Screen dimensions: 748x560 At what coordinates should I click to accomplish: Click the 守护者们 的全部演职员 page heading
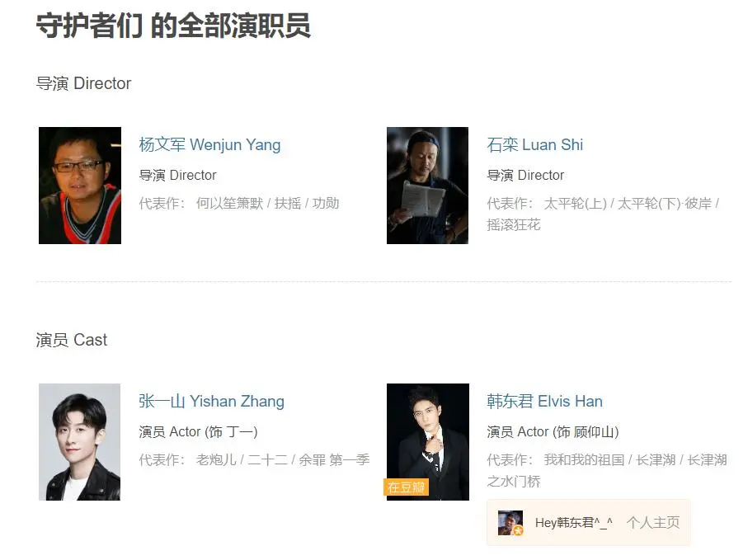(x=174, y=26)
